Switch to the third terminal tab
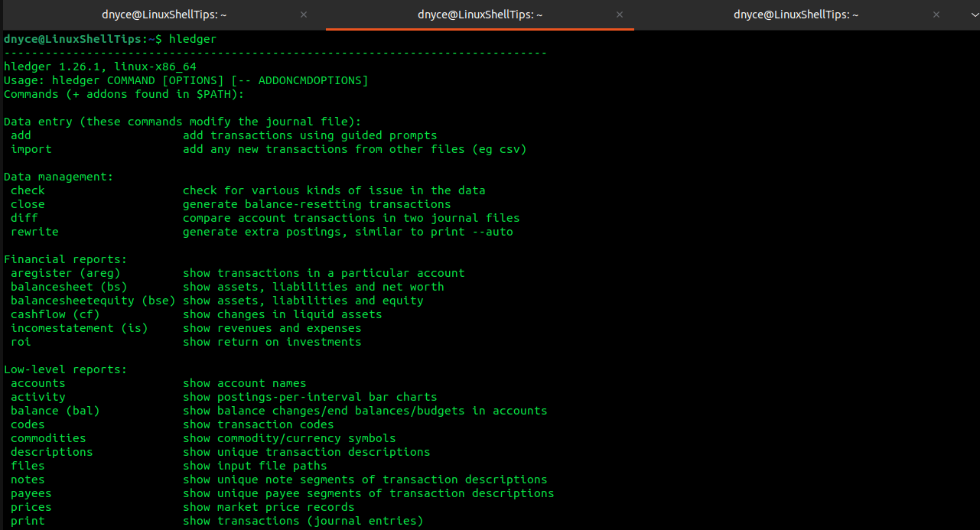Screen dimensions: 980x530 point(796,15)
